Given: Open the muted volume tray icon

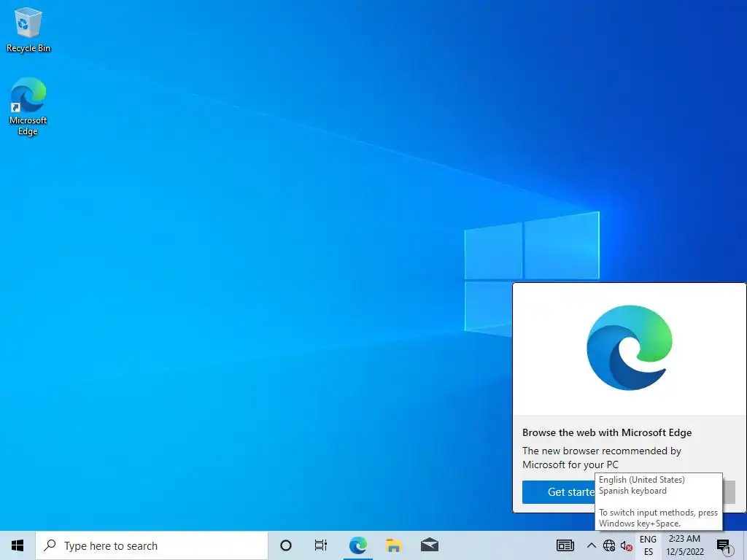Looking at the screenshot, I should click(626, 545).
